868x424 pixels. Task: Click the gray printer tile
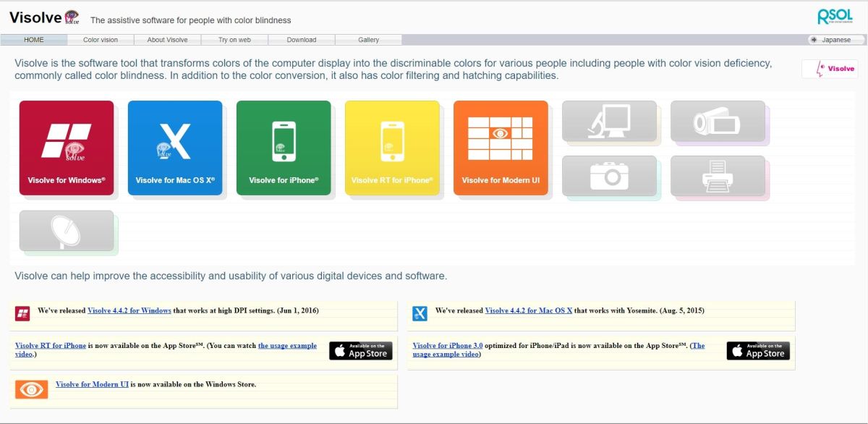click(718, 176)
